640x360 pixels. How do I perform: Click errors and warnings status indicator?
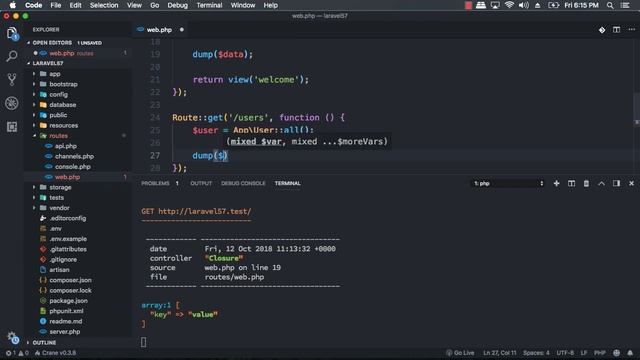point(17,353)
